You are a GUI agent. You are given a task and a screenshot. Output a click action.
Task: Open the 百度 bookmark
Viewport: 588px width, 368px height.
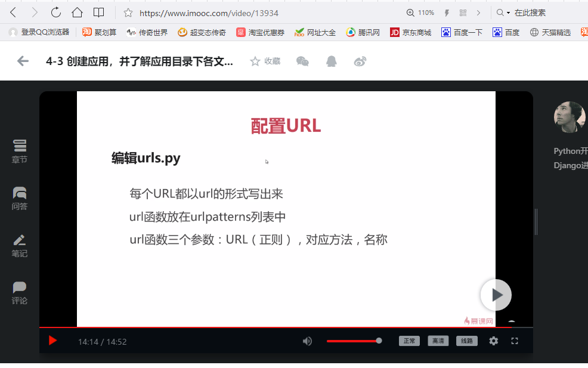click(x=506, y=32)
